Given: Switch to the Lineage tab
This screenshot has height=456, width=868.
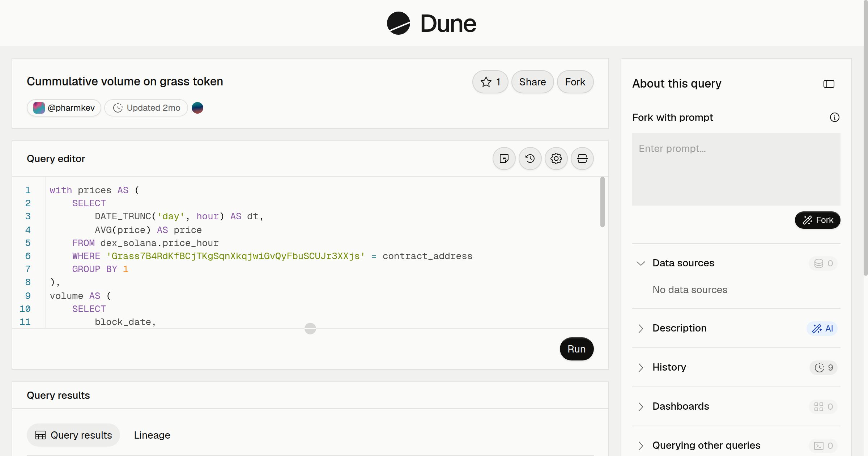Looking at the screenshot, I should point(152,435).
